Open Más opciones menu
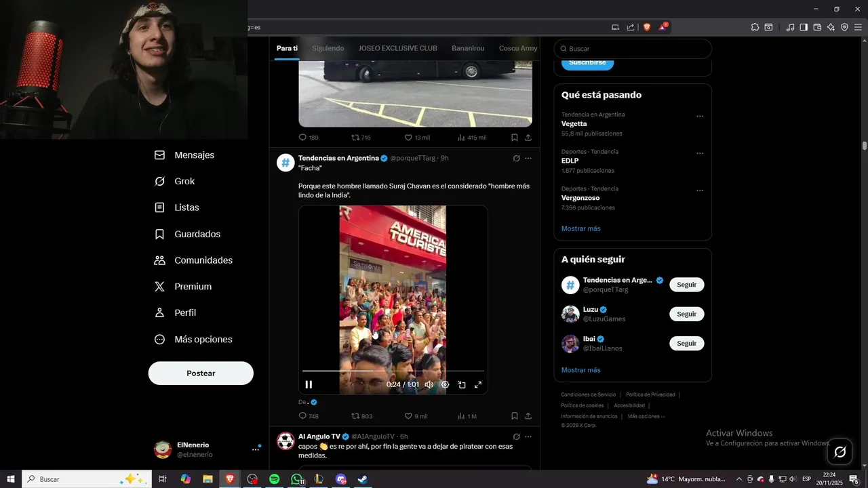 (x=194, y=340)
